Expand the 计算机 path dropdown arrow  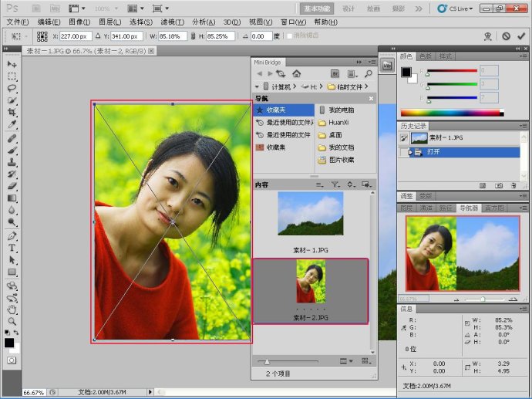point(295,86)
